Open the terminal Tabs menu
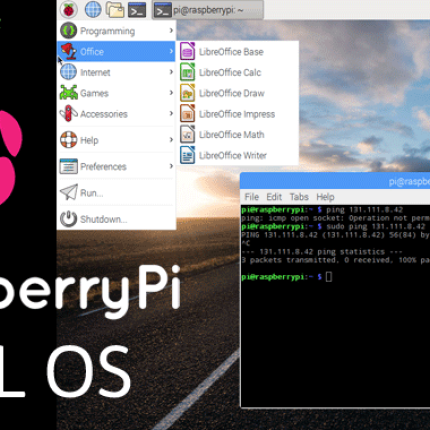Viewport: 430px width, 430px height. [x=299, y=197]
